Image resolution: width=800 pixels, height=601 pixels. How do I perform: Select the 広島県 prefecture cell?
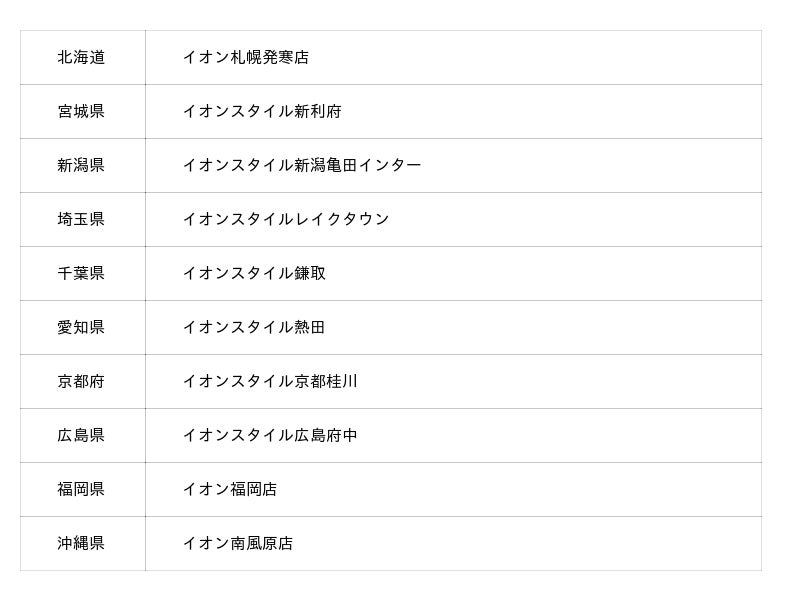pyautogui.click(x=81, y=436)
